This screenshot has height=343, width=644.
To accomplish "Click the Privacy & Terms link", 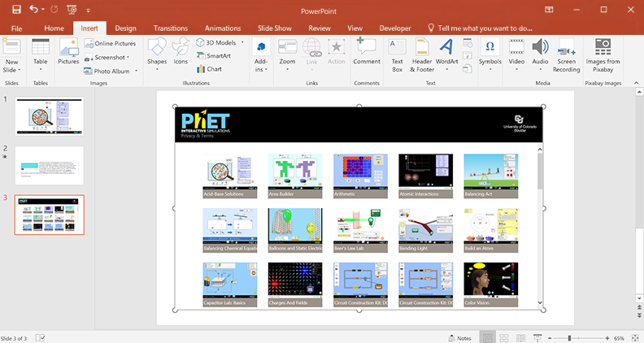I will click(197, 136).
